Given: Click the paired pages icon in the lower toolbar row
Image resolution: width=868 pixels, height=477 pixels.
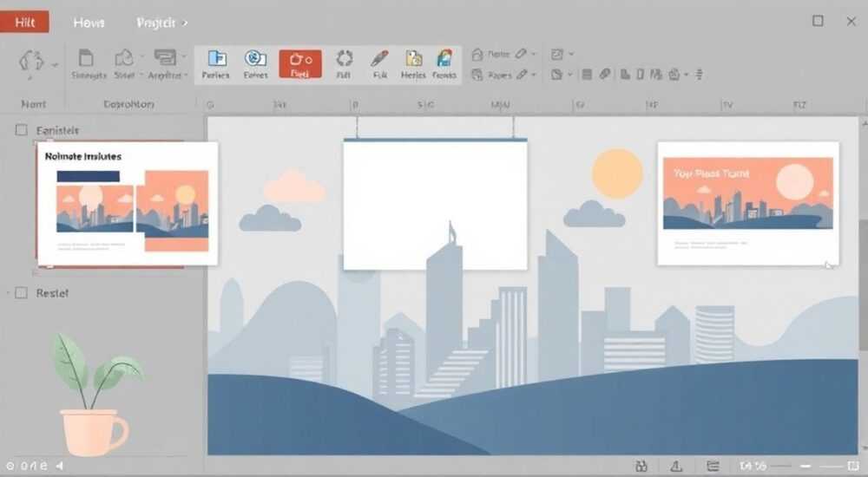Looking at the screenshot, I should 656,74.
